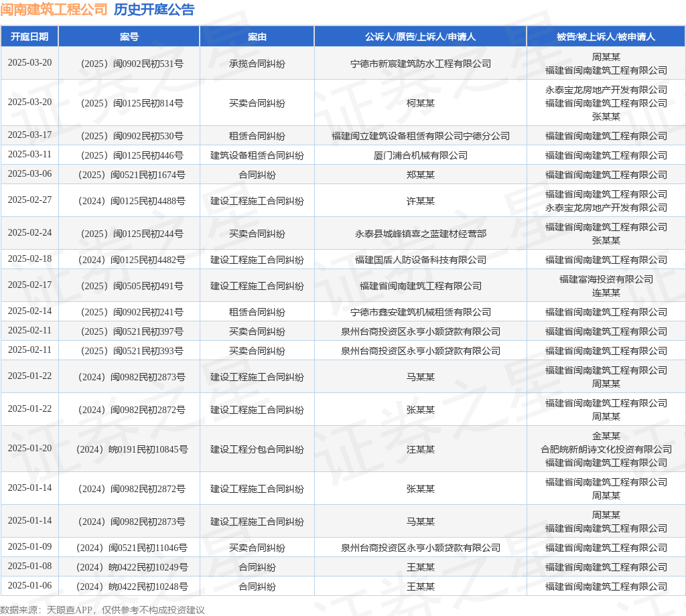Click case number (2025)闽0521民初393号
The width and height of the screenshot is (686, 616).
[x=132, y=351]
